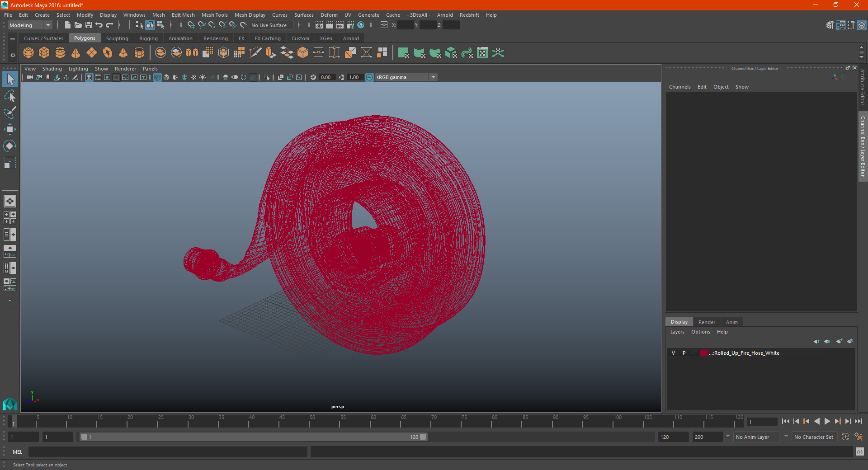868x470 pixels.
Task: Toggle wireframe shading cube icon in viewport
Action: (157, 77)
